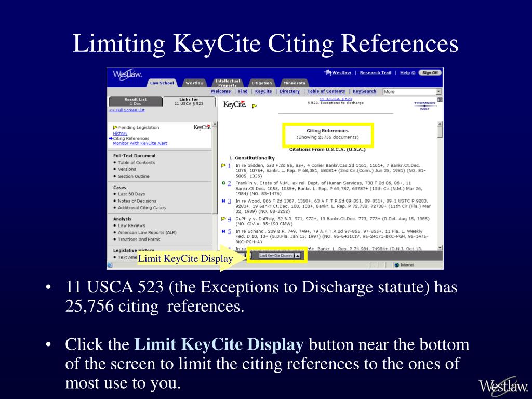Click the pane toggle icon above Thomson West logo
This screenshot has height=399, width=532.
coord(440,100)
